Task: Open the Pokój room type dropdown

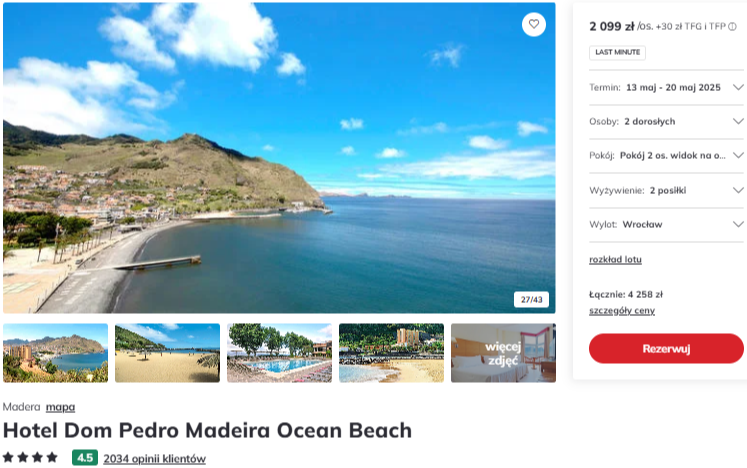Action: tap(666, 156)
